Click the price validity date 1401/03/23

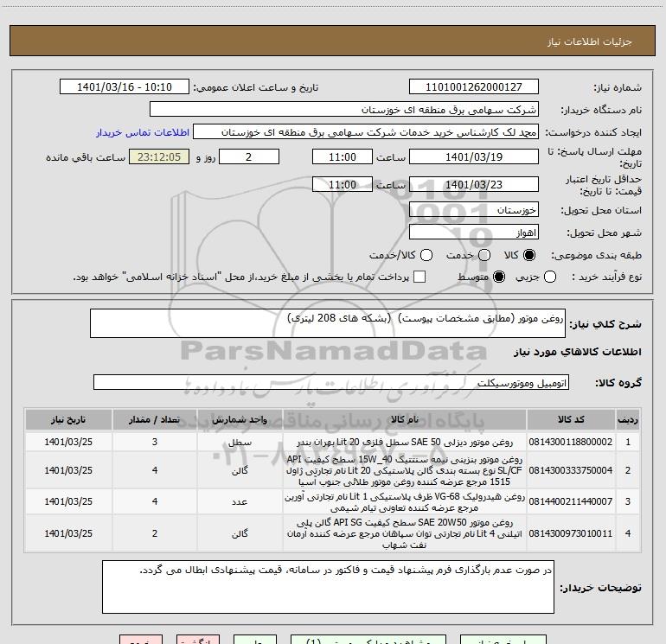(x=474, y=184)
